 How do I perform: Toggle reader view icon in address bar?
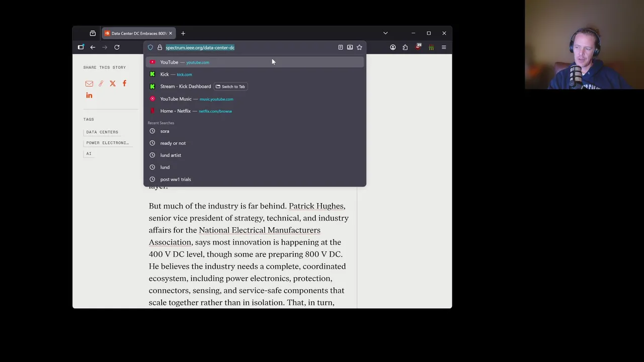click(341, 47)
